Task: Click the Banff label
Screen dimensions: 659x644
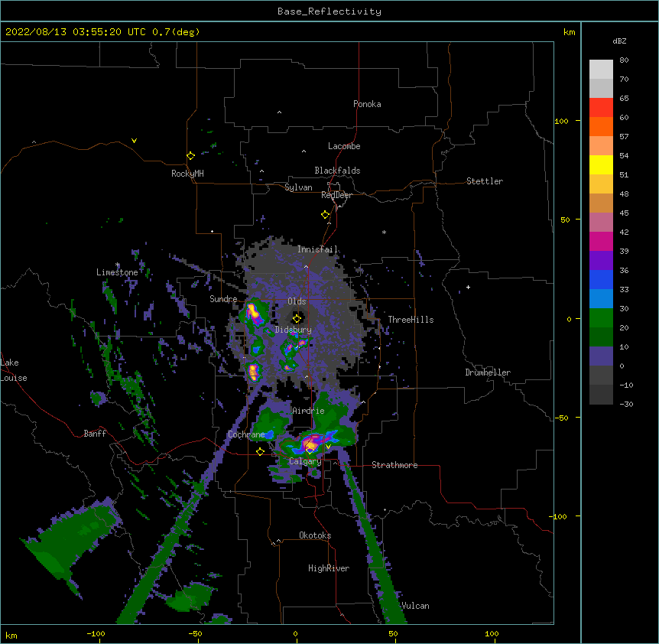Action: pos(95,434)
